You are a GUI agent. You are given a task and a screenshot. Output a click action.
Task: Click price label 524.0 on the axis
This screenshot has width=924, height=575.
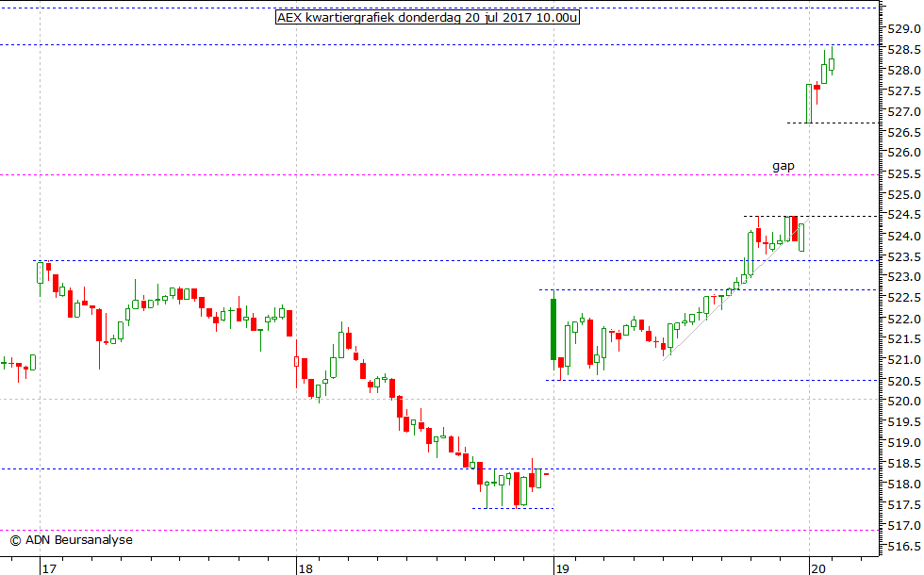pos(904,237)
